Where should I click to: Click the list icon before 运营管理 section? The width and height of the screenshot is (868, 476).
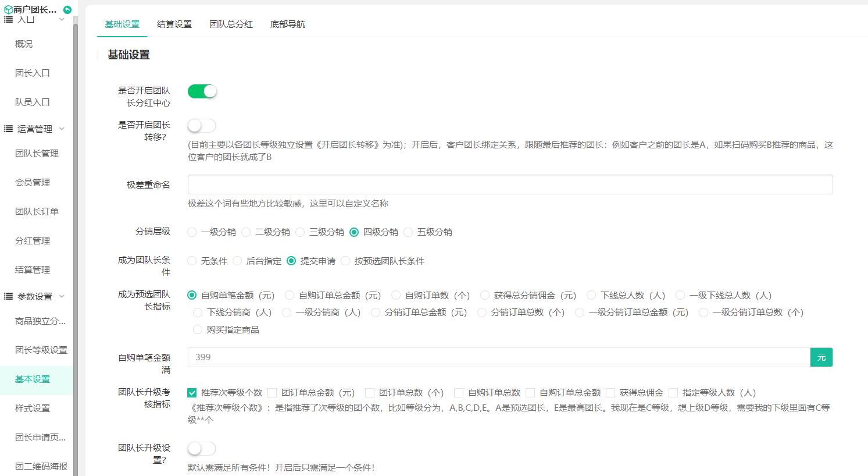pyautogui.click(x=8, y=129)
